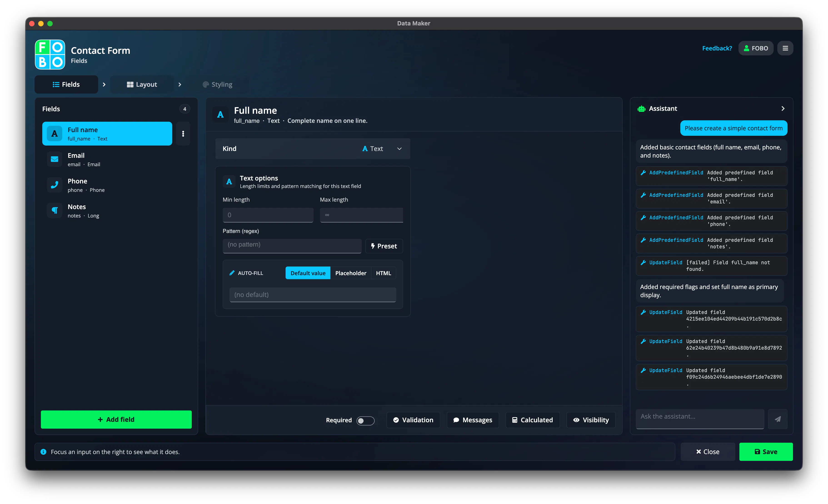Select the Notes field in list
828x504 pixels.
pos(107,211)
